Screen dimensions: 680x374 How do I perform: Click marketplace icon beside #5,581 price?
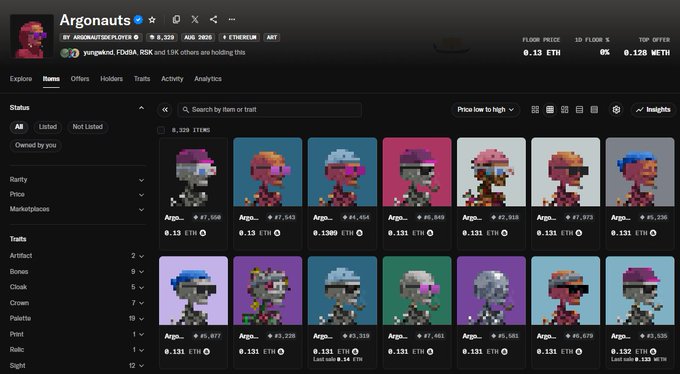pos(504,351)
